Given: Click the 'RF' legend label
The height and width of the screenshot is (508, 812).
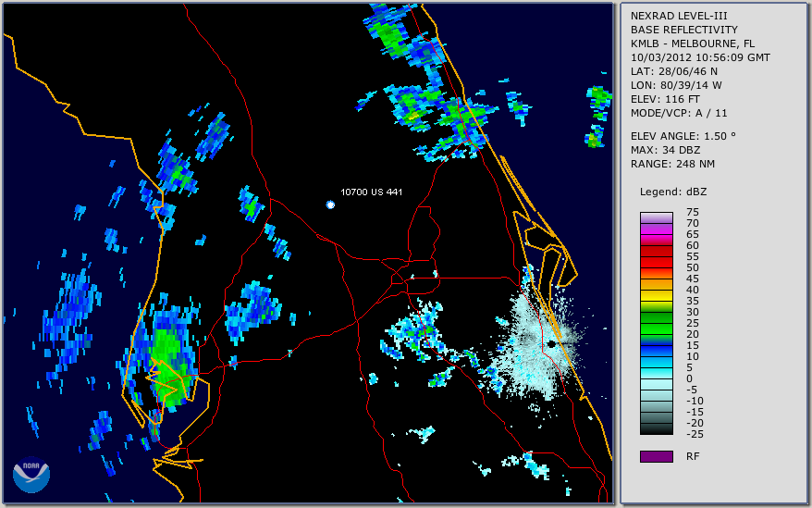Looking at the screenshot, I should (x=693, y=456).
